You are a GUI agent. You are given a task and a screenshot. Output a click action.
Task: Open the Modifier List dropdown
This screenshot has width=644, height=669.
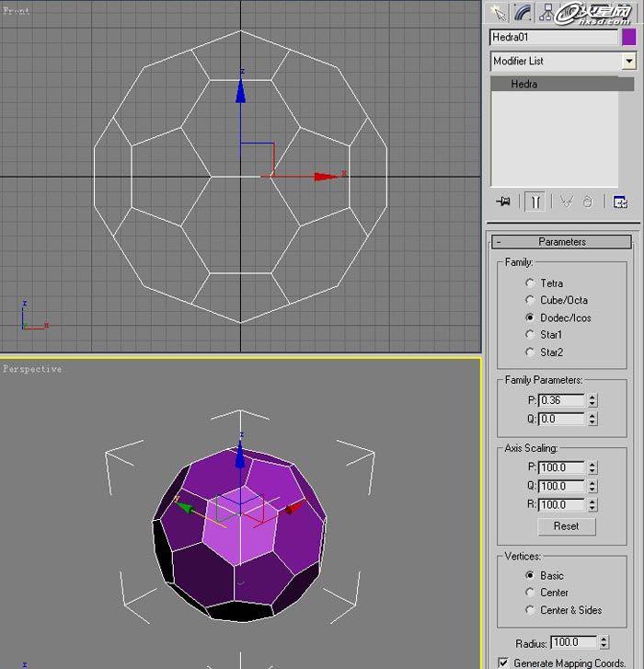[629, 61]
